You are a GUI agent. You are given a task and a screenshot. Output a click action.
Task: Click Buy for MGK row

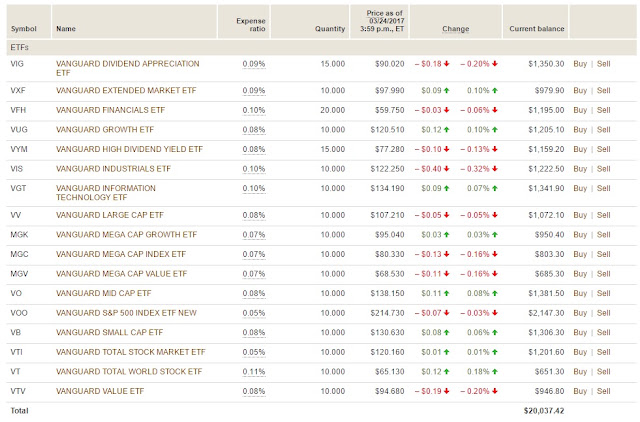pyautogui.click(x=580, y=235)
